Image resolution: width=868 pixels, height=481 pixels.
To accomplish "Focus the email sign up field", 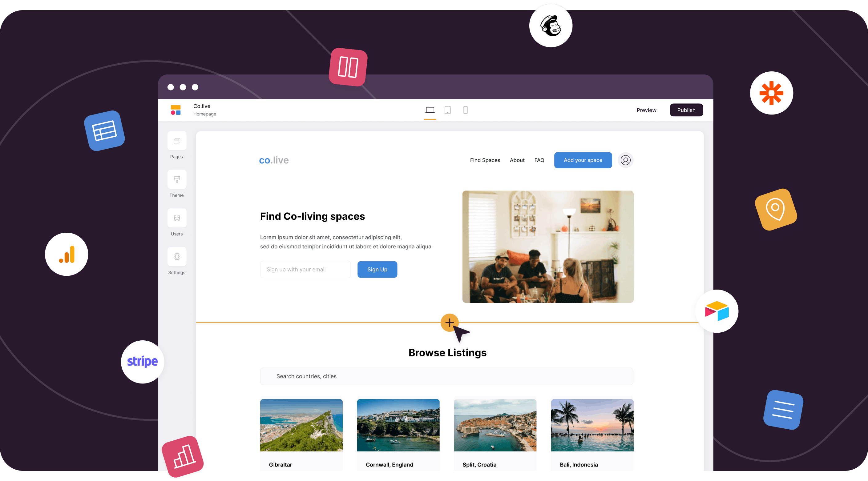I will tap(305, 270).
